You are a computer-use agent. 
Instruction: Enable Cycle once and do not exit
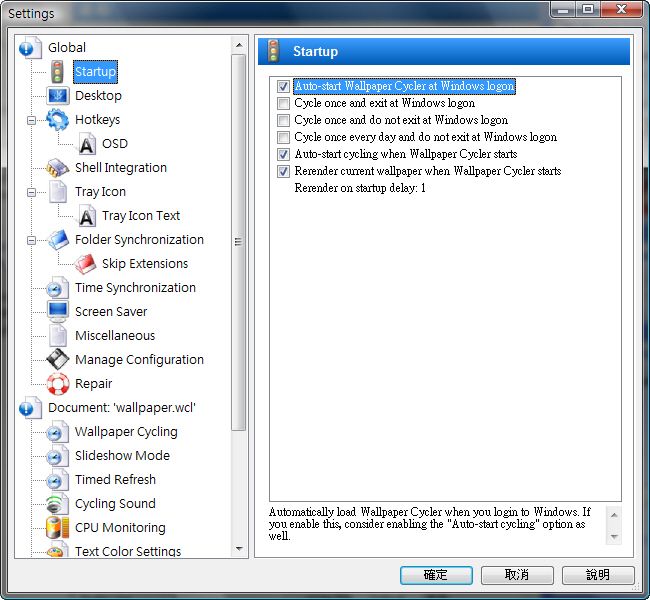click(x=283, y=120)
